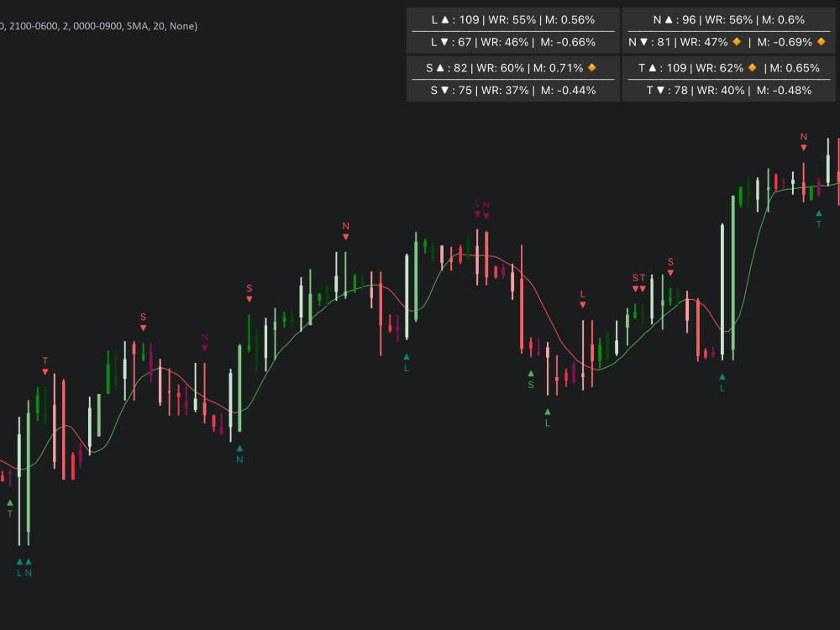Select the 'S ▲ : 82 | WR: 60%' stats row
840x630 pixels.
(513, 68)
